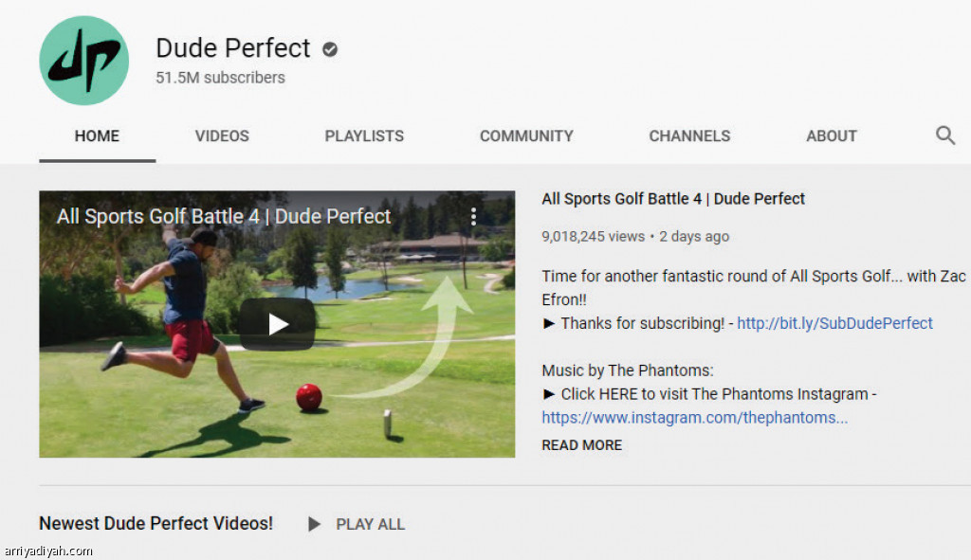Click the red ball in the video thumbnail
The width and height of the screenshot is (971, 560).
309,397
